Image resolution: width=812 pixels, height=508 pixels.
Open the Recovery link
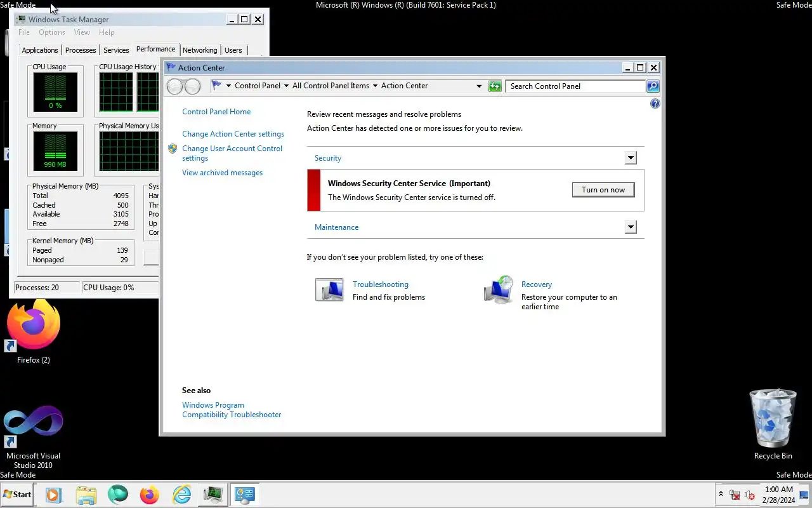click(x=537, y=284)
